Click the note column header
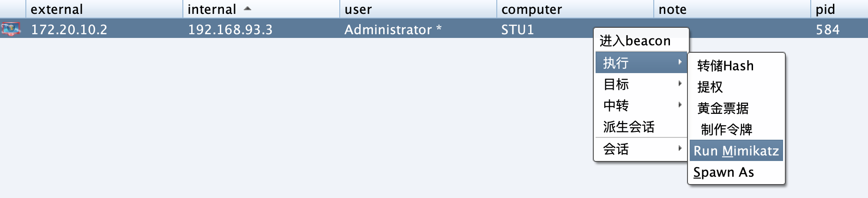This screenshot has height=198, width=868. pos(672,9)
